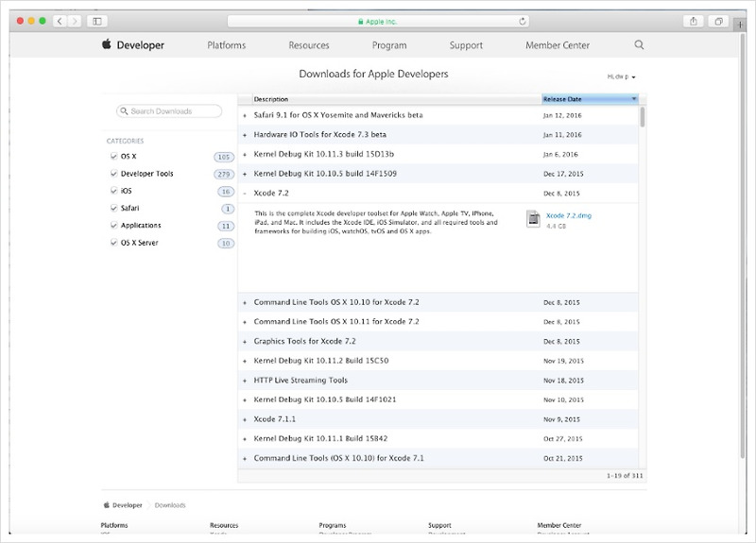Uncheck the OS X Server category
The height and width of the screenshot is (543, 756).
113,243
